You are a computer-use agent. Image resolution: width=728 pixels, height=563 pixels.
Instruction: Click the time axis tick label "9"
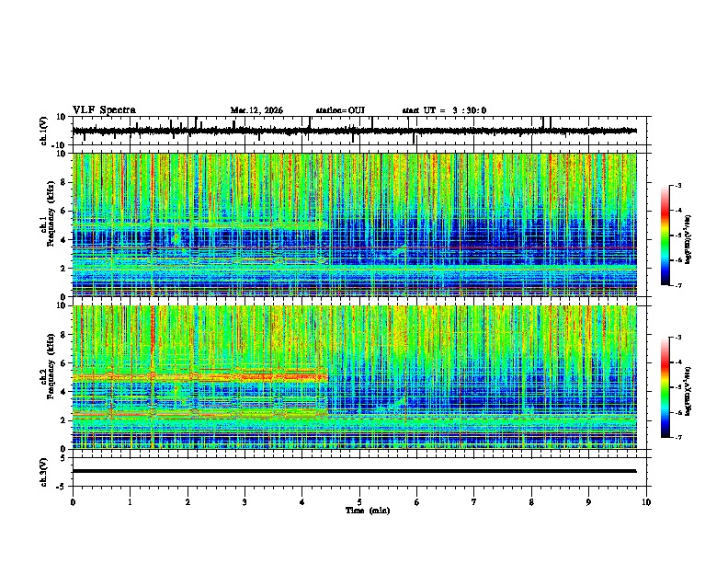[588, 502]
